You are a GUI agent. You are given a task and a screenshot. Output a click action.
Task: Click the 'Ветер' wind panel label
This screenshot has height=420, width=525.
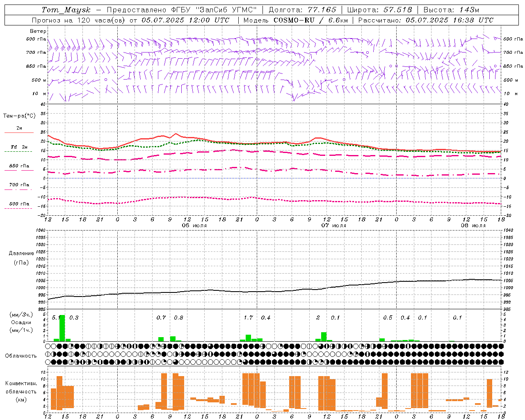[38, 31]
